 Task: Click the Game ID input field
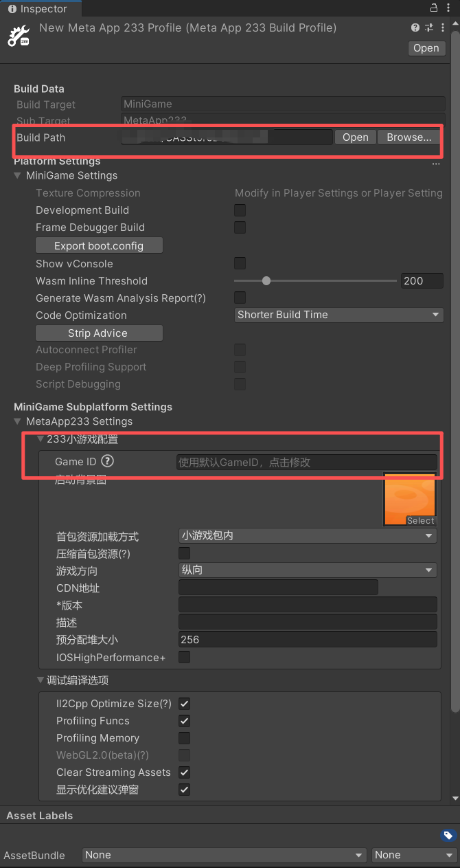306,463
